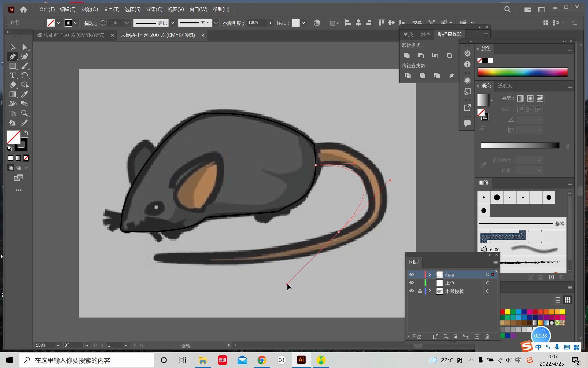
Task: Hide the 小鼠模板 layer eye
Action: pyautogui.click(x=412, y=291)
